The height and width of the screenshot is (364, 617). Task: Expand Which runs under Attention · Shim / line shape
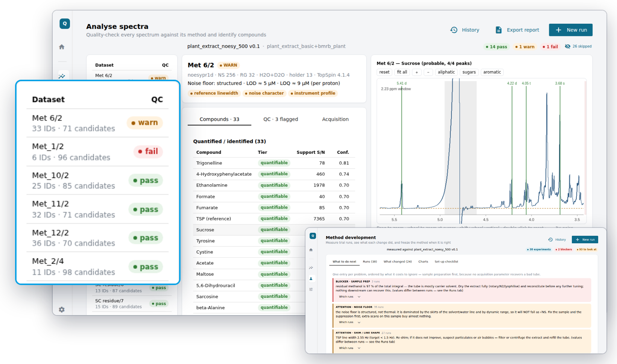(x=350, y=348)
